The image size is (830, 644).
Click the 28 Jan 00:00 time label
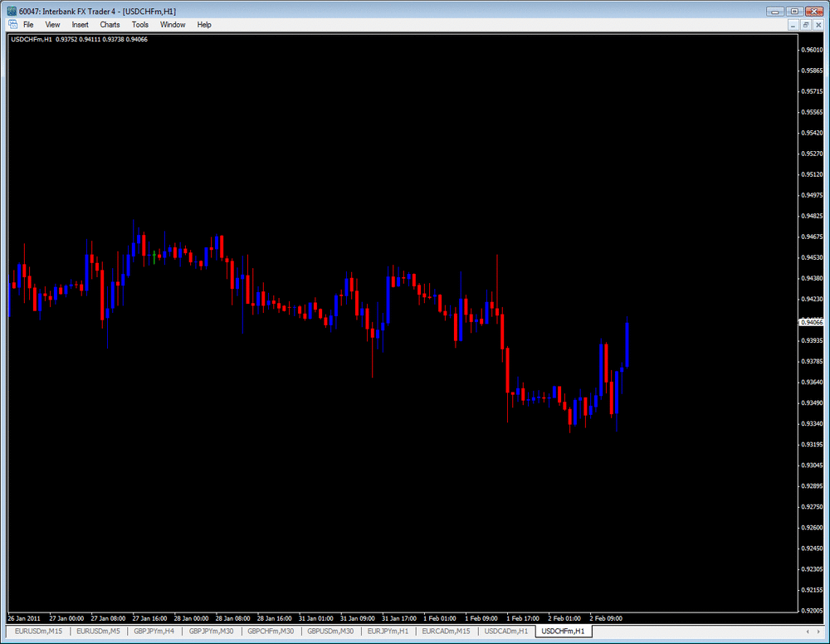coord(191,618)
